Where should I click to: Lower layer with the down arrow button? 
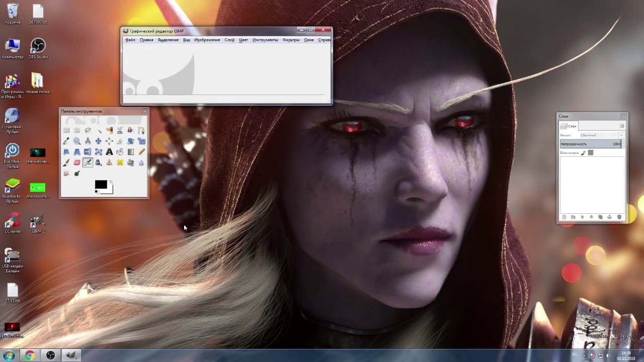coord(591,217)
